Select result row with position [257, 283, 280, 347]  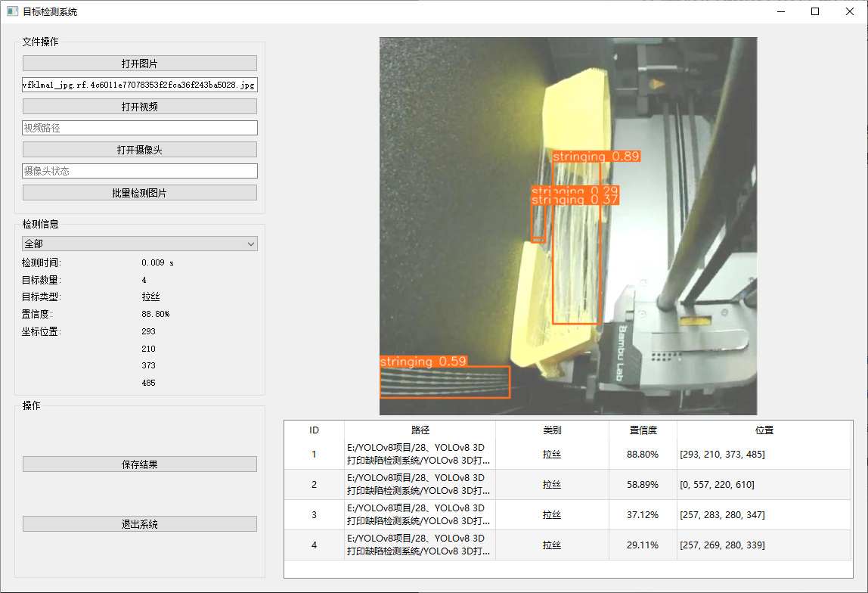tap(764, 514)
